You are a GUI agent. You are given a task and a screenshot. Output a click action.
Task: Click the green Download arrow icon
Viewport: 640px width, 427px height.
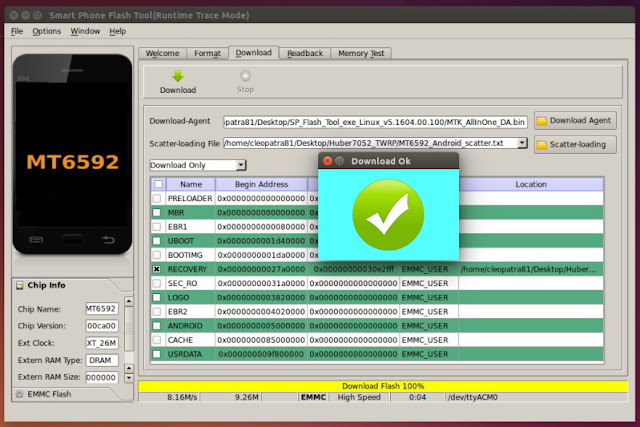tap(178, 76)
